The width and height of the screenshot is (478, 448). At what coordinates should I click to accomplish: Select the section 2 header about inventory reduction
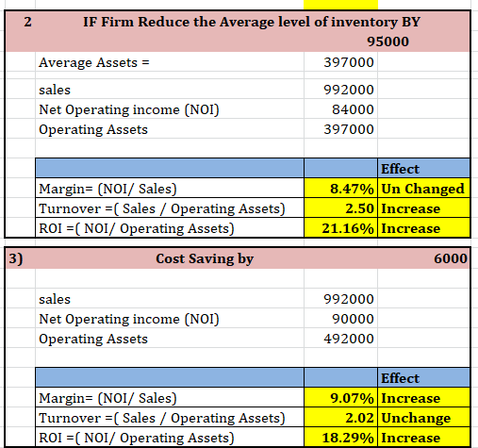pyautogui.click(x=252, y=22)
